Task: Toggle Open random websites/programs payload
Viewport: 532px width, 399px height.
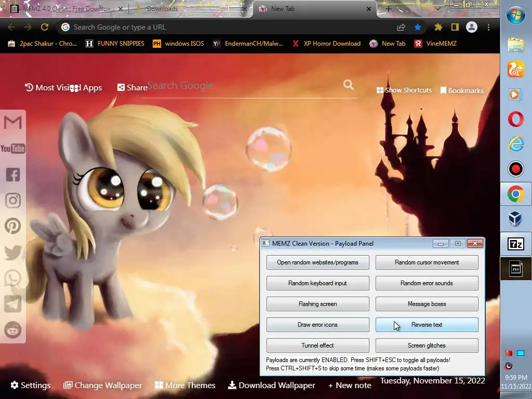Action: coord(317,262)
